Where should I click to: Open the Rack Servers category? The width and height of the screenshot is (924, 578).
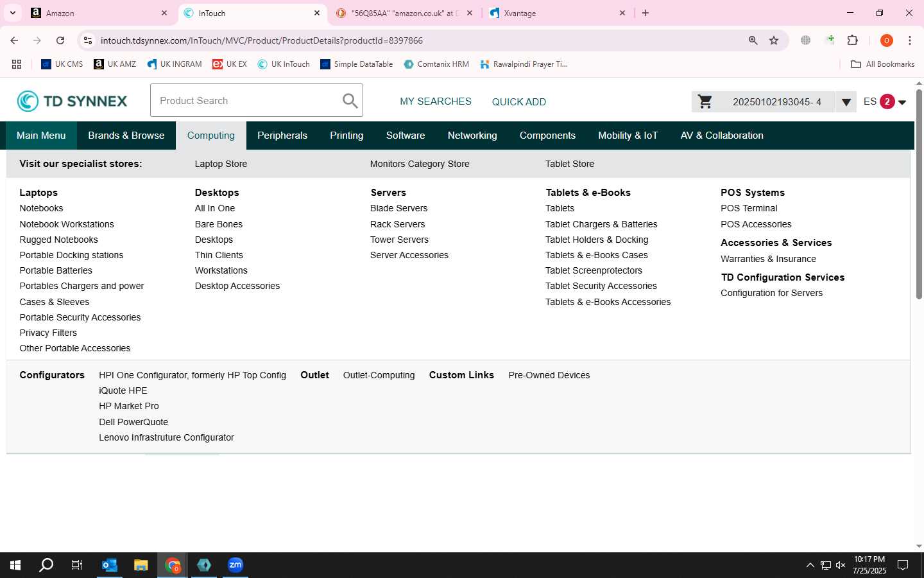click(x=397, y=224)
